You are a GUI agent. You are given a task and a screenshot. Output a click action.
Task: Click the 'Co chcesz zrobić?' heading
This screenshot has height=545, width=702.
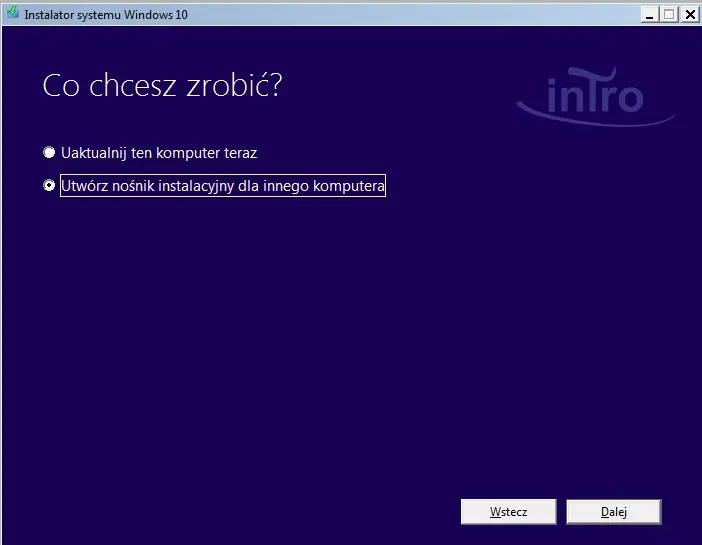[x=163, y=85]
